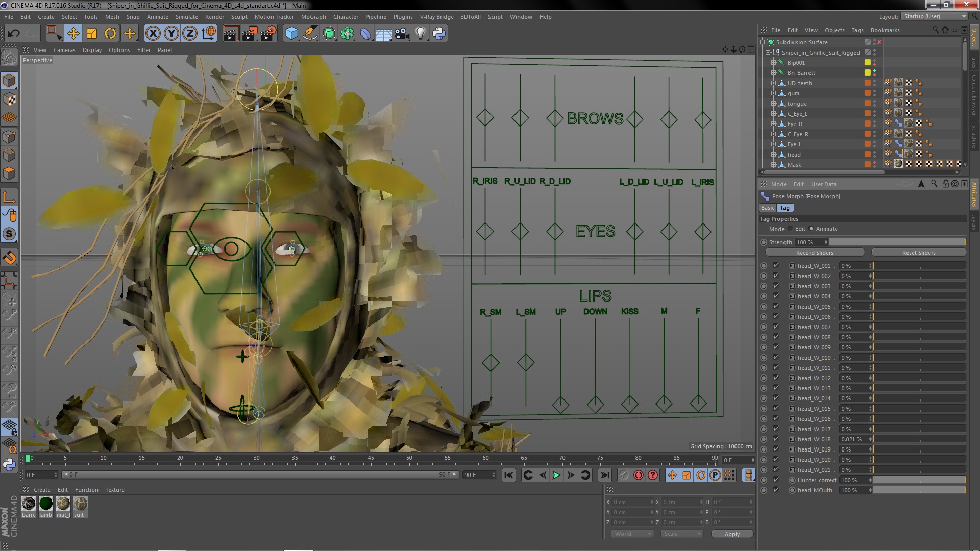Open the Sculpt menu
The height and width of the screenshot is (551, 980).
(239, 17)
